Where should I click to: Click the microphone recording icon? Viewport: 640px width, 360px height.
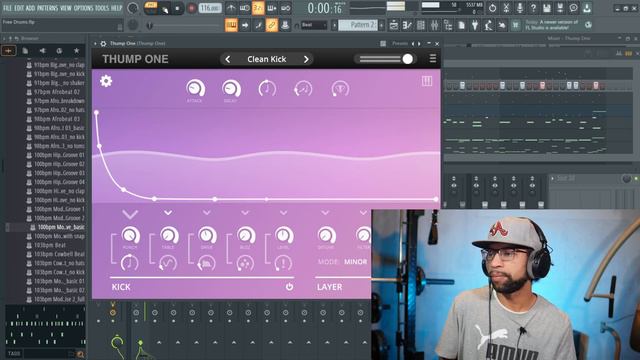click(520, 8)
